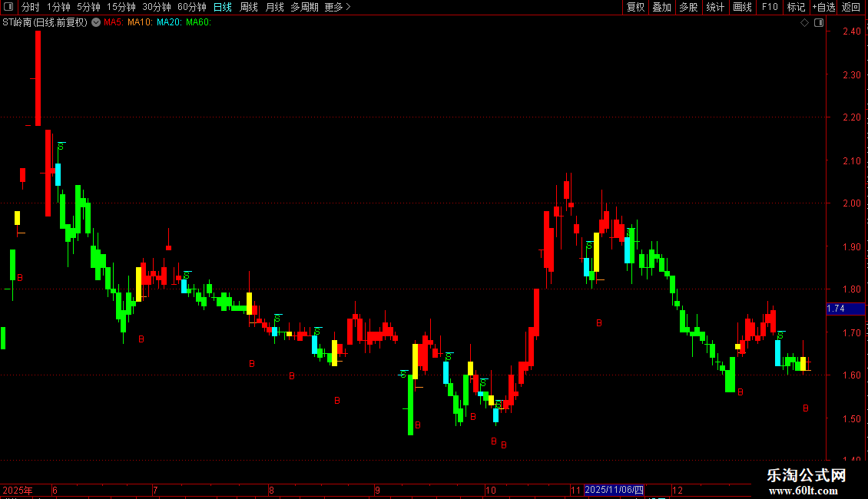Click the MA20 moving average label
The width and height of the screenshot is (868, 499).
pyautogui.click(x=169, y=22)
